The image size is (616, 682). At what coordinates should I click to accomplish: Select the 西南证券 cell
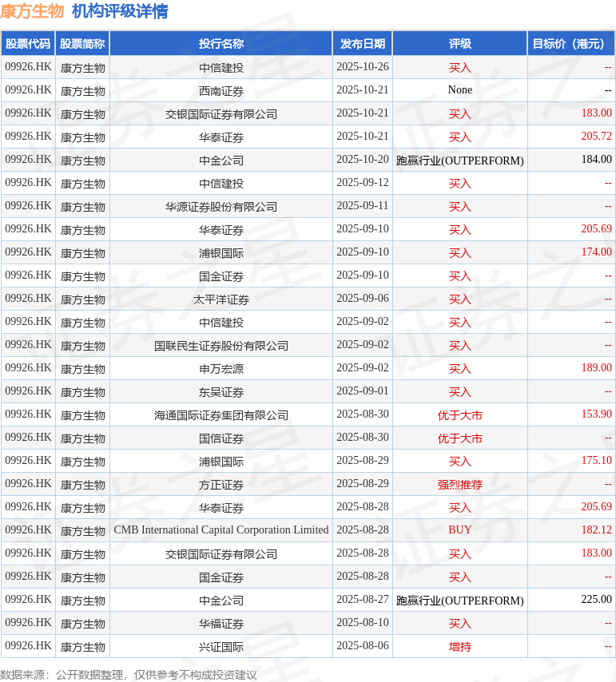point(221,91)
